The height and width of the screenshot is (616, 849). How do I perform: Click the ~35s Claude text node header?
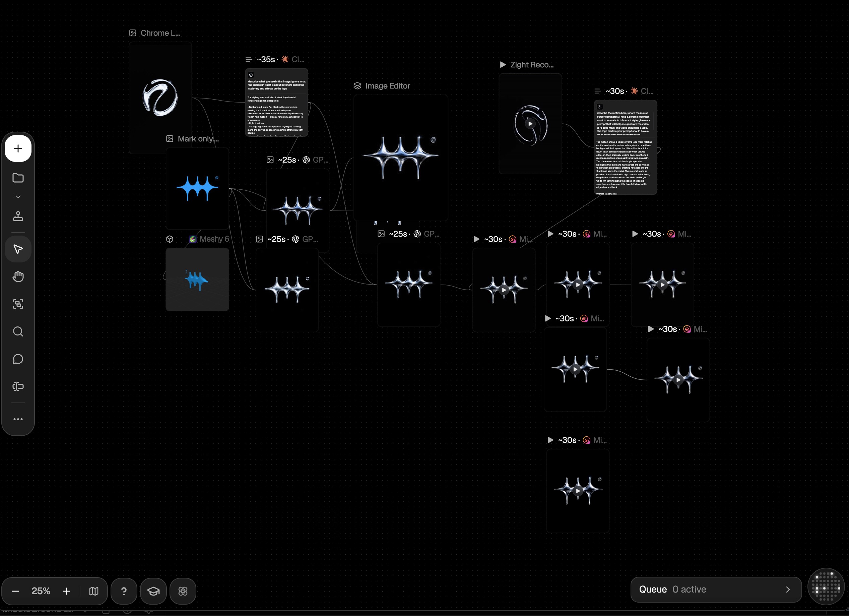pos(275,60)
